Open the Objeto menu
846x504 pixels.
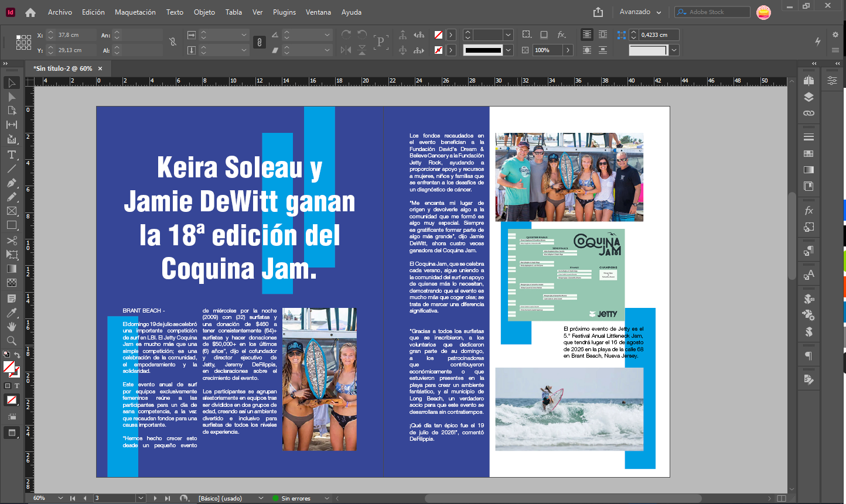tap(204, 12)
